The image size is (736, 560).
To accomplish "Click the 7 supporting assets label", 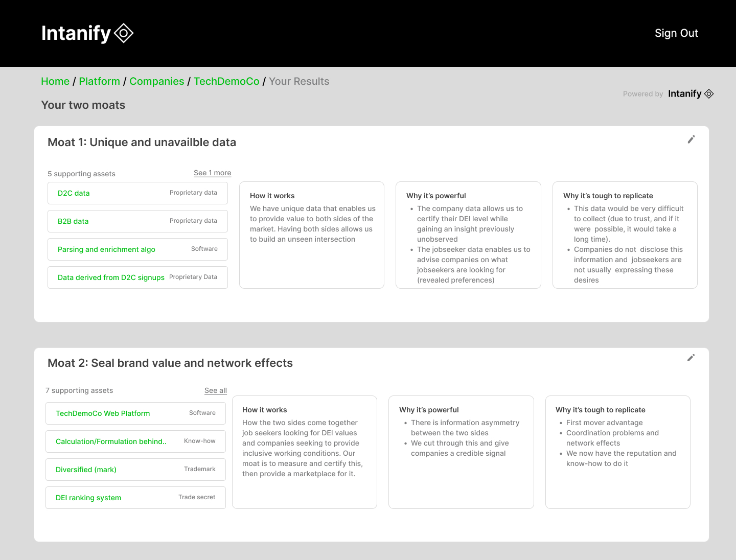I will click(79, 390).
